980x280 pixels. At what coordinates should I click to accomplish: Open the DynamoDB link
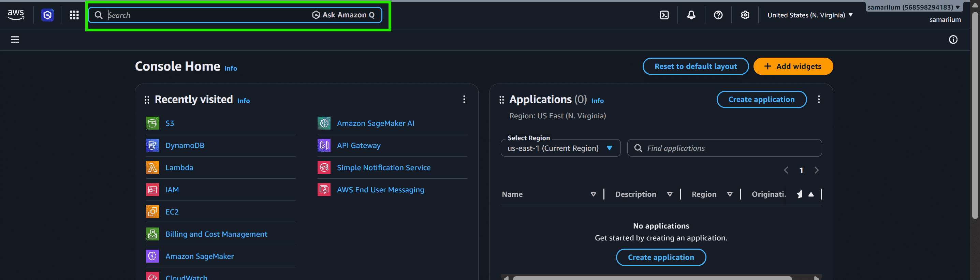click(185, 145)
